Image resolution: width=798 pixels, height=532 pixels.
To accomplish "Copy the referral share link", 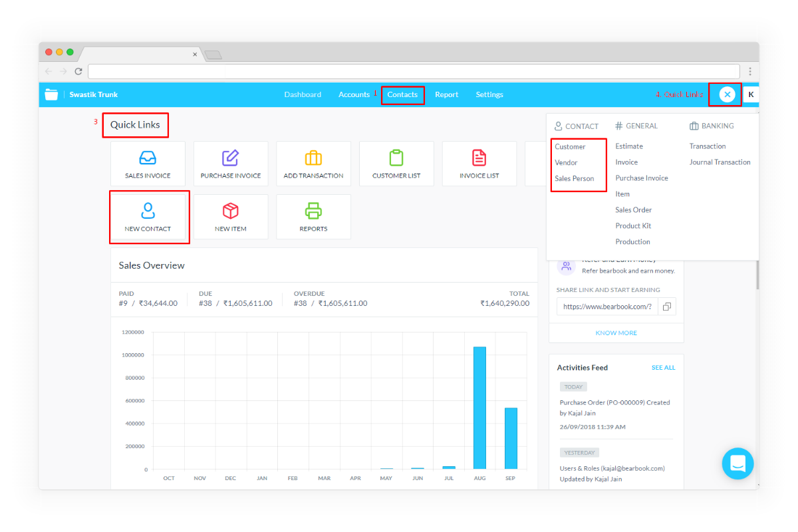I will pyautogui.click(x=667, y=307).
